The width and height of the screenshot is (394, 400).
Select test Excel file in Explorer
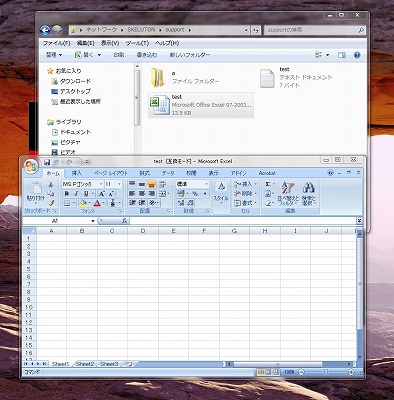click(201, 105)
